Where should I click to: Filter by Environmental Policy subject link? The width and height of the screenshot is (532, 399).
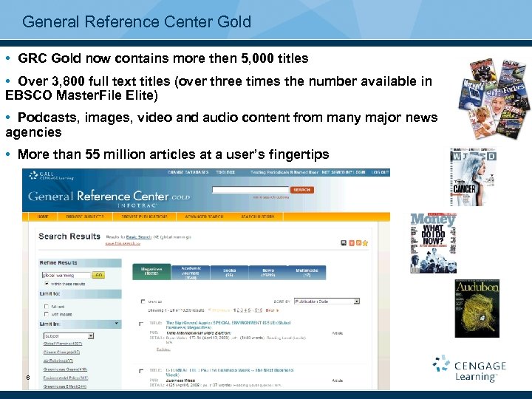(x=66, y=378)
